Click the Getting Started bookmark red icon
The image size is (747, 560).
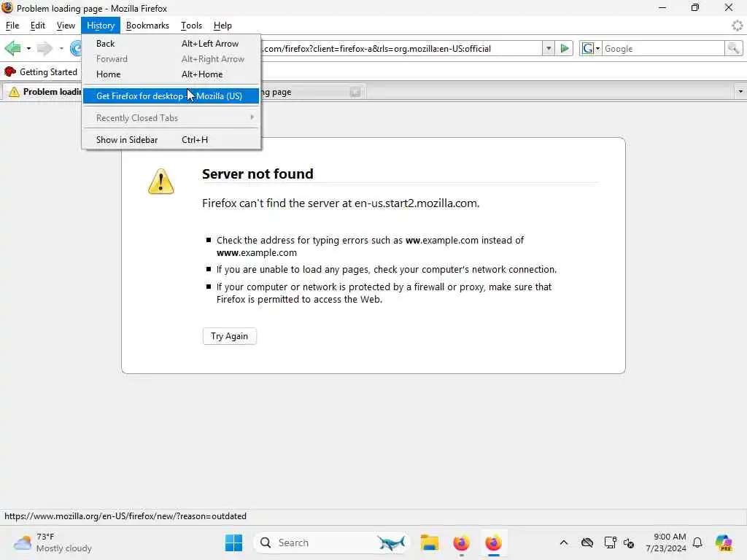tap(10, 72)
